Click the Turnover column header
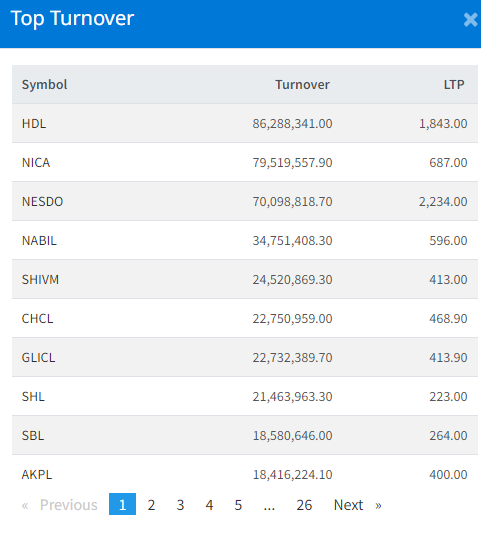 (302, 84)
